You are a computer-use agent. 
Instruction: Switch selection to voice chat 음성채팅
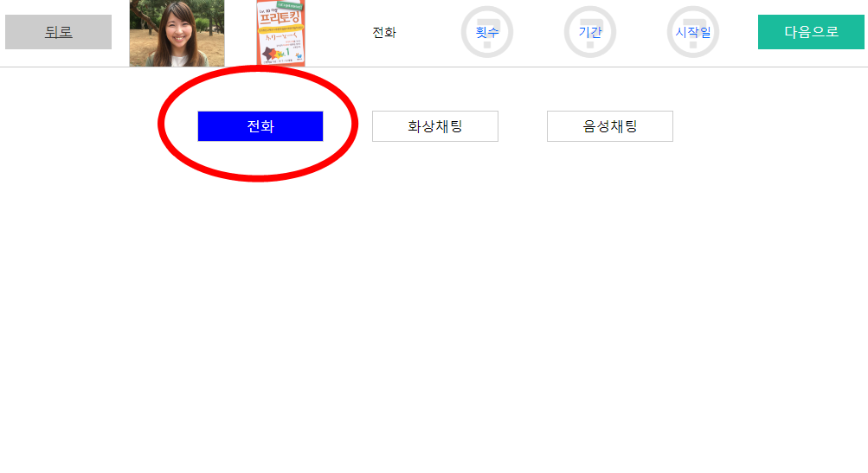click(x=610, y=126)
